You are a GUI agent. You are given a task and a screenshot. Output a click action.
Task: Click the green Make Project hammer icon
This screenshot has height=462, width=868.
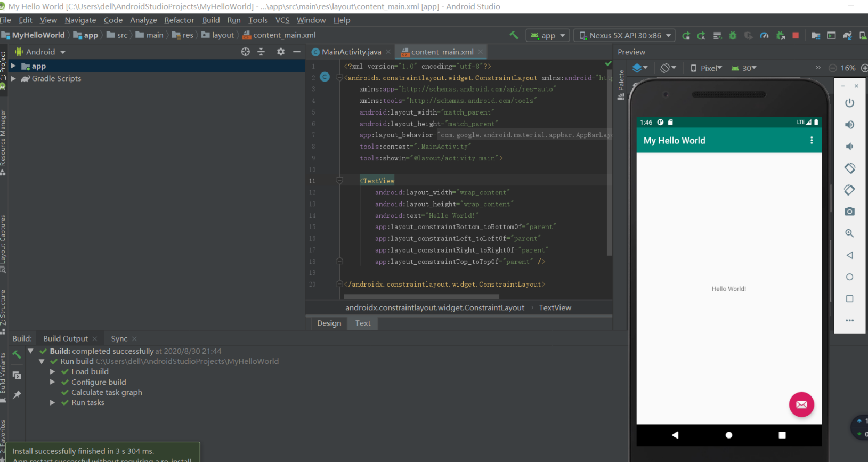514,35
